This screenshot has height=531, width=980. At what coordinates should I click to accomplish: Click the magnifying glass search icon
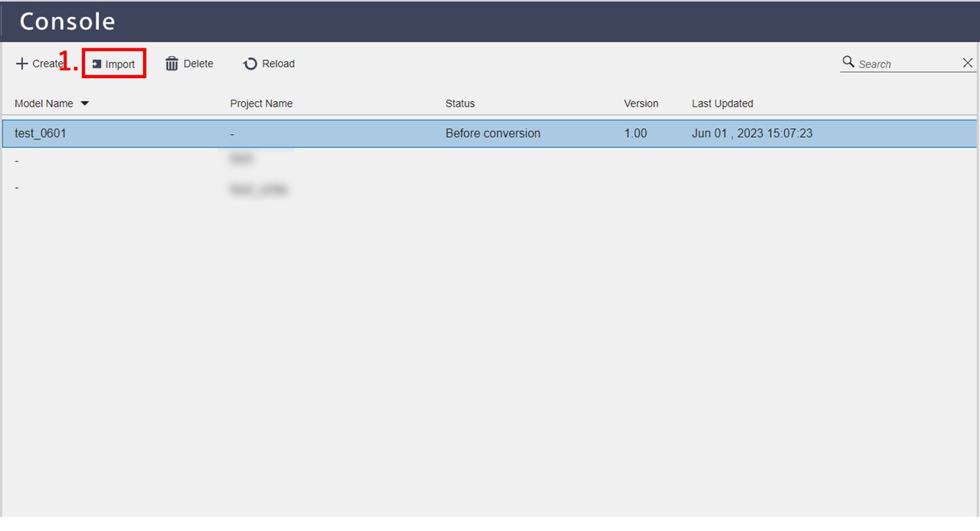tap(848, 62)
